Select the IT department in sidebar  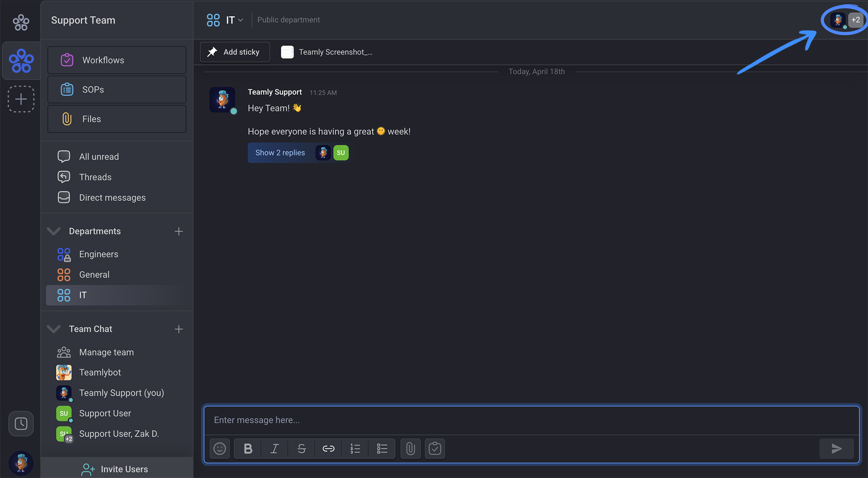(117, 295)
